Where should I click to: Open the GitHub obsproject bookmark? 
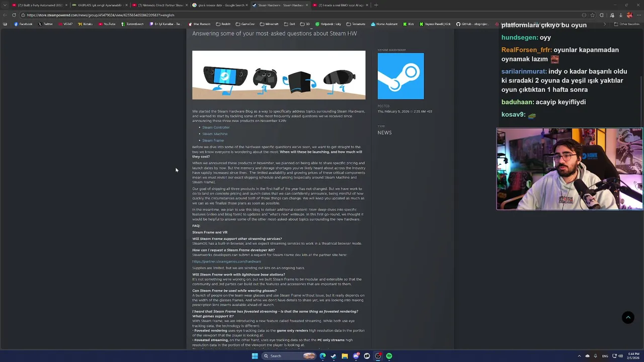click(473, 24)
